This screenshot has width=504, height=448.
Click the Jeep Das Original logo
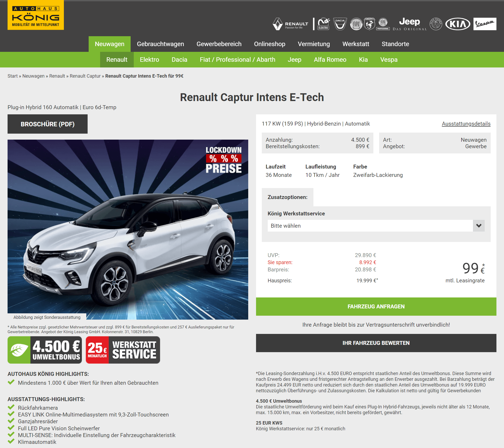[410, 24]
